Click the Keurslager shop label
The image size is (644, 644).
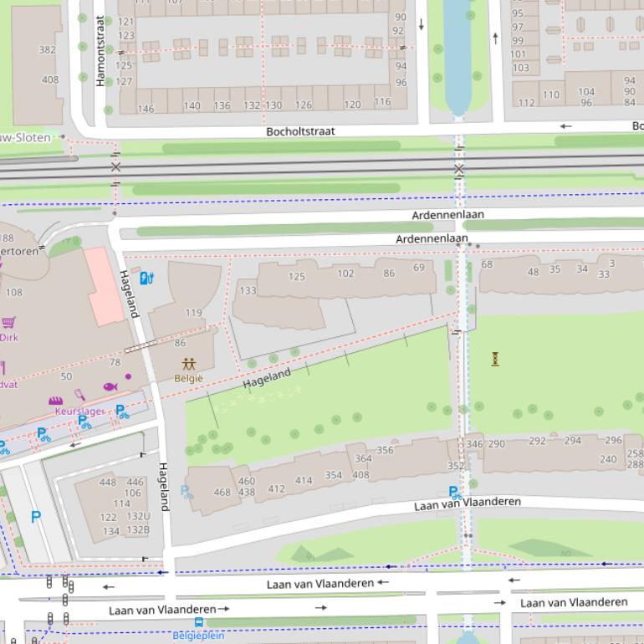click(79, 411)
